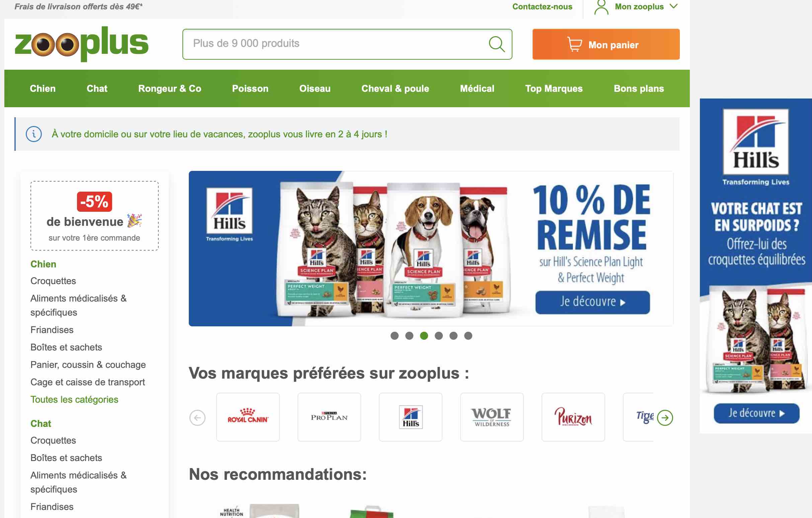Select the fourth carousel slide dot
Image resolution: width=812 pixels, height=518 pixels.
point(438,335)
